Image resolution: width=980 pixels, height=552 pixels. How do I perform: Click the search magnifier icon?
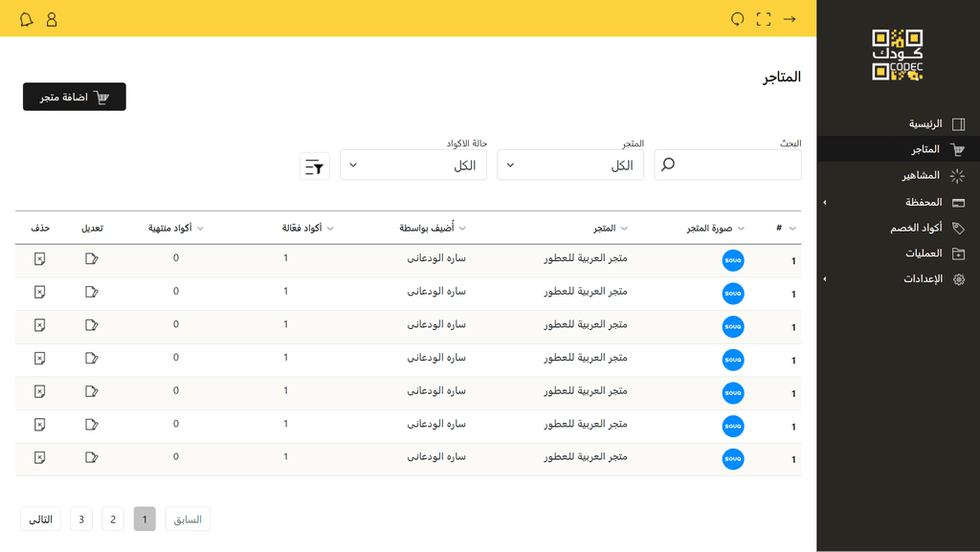pos(668,165)
